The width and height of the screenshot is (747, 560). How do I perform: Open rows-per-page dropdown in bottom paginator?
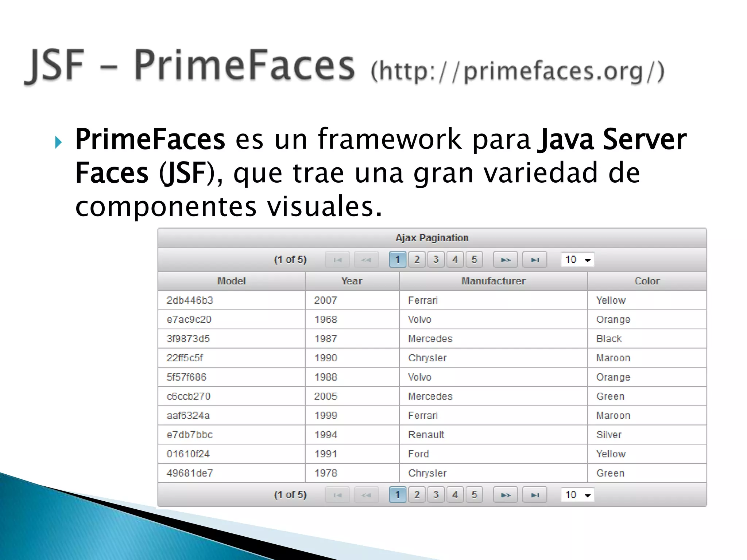pos(577,495)
